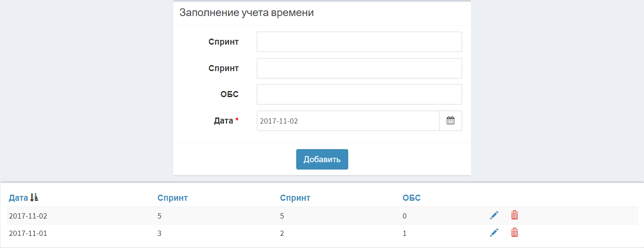Viewport: 644px width, 248px height.
Task: Open the calendar picker beside the date field
Action: (450, 121)
